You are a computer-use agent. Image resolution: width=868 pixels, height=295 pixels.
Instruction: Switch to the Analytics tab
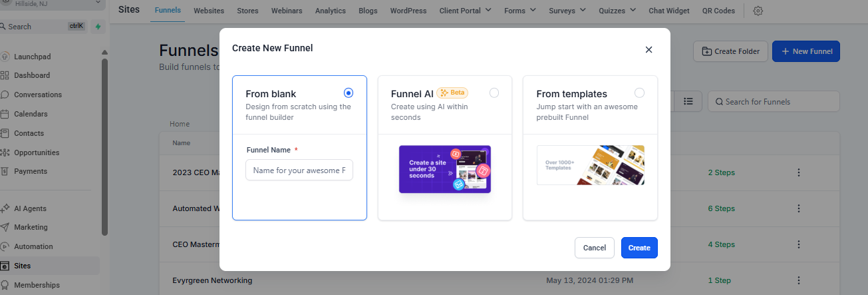pyautogui.click(x=331, y=11)
